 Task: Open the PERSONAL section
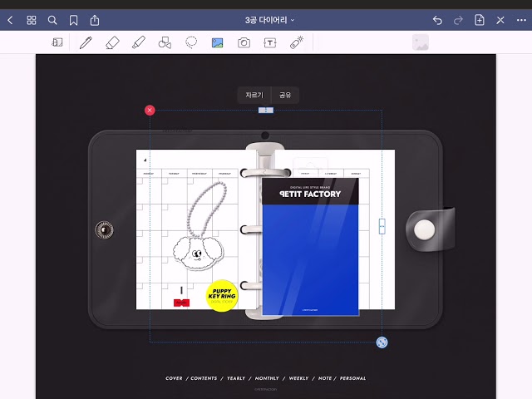point(352,378)
